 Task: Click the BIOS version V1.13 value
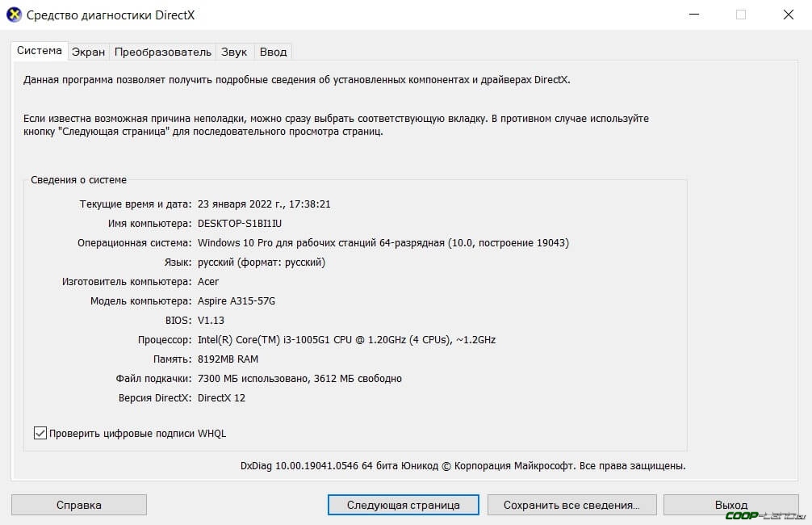click(211, 320)
